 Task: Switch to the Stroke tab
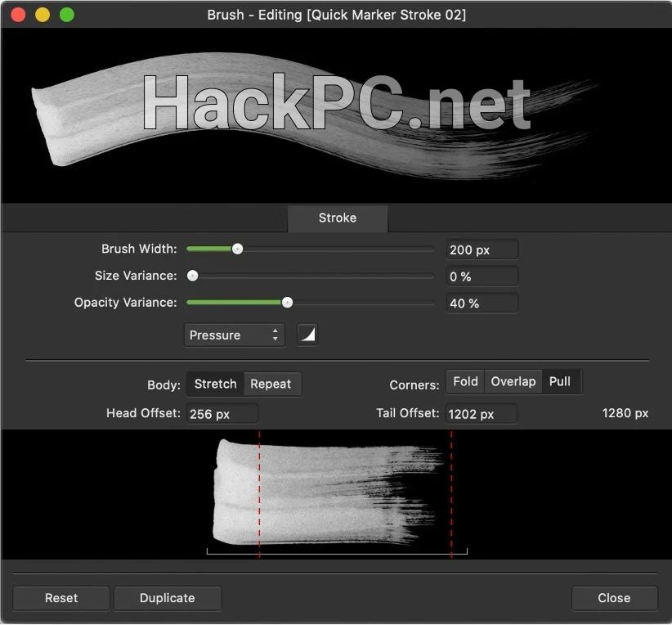pos(337,218)
